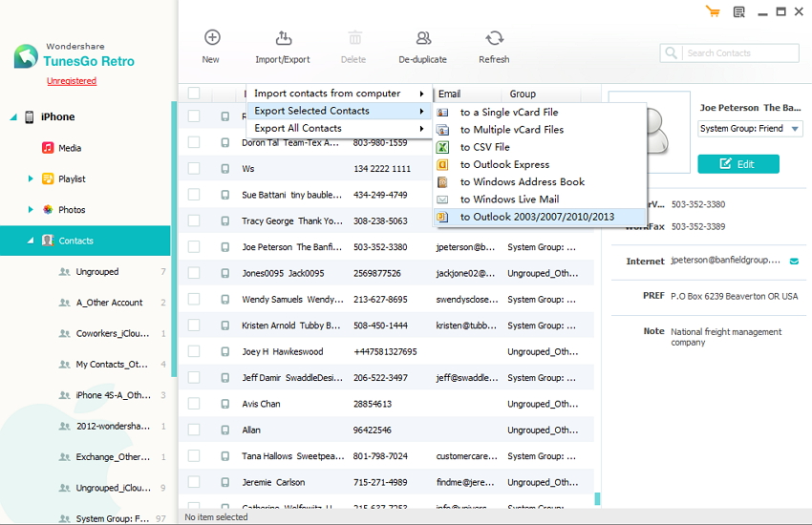Screen dimensions: 812x525
Task: Click the email envelope icon beside Internet address
Action: coord(793,260)
